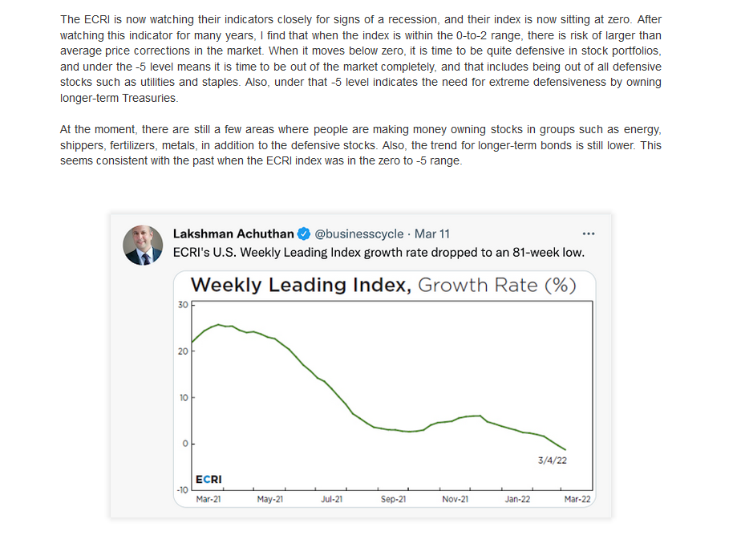Image resolution: width=741 pixels, height=560 pixels.
Task: Click the Mar 11 tweet date
Action: click(x=432, y=233)
